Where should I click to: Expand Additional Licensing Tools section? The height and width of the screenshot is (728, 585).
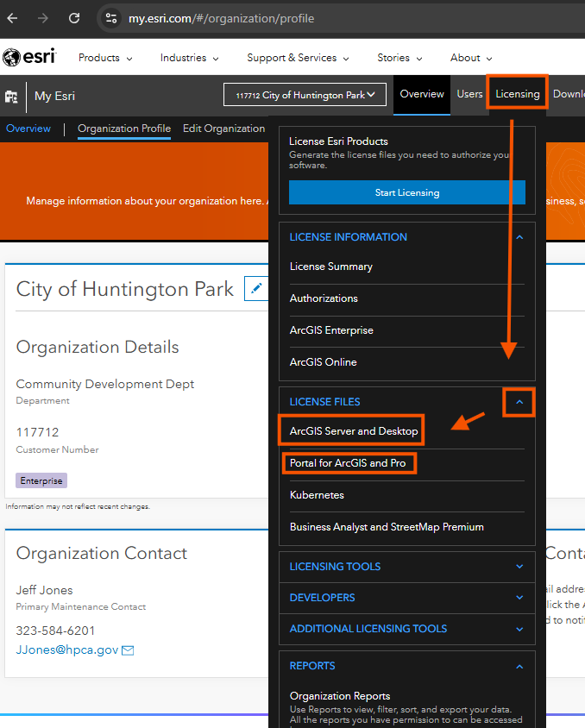pyautogui.click(x=519, y=629)
